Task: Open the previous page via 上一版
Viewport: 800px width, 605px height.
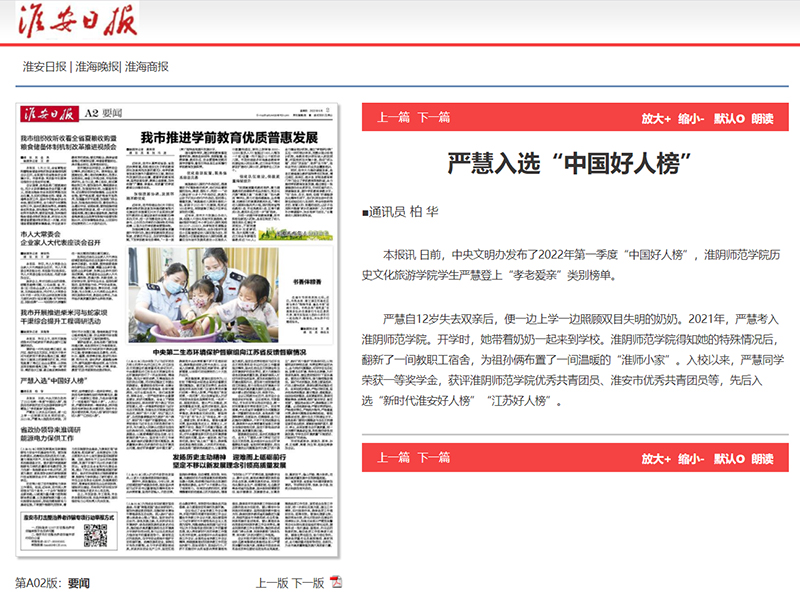Action: click(x=272, y=583)
